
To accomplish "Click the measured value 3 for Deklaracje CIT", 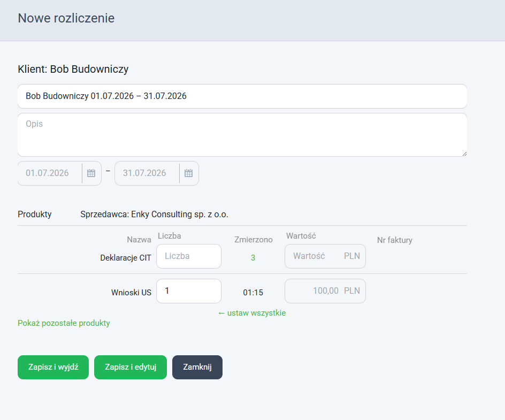I will 253,258.
